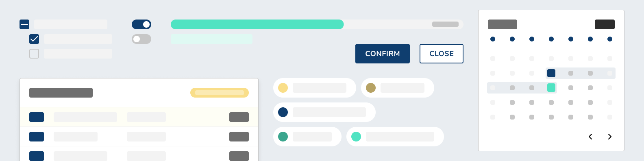Enable the grey disabled toggle switch
This screenshot has width=644, height=161.
(x=141, y=39)
